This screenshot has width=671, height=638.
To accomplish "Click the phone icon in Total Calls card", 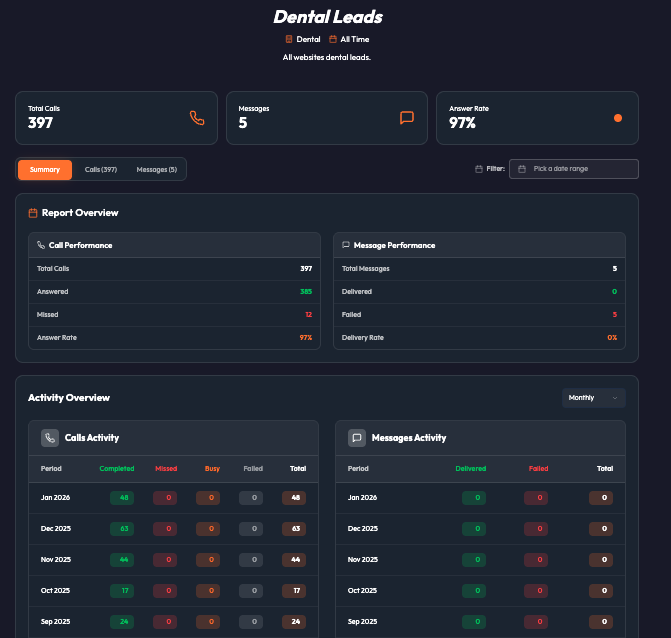I will [x=197, y=117].
